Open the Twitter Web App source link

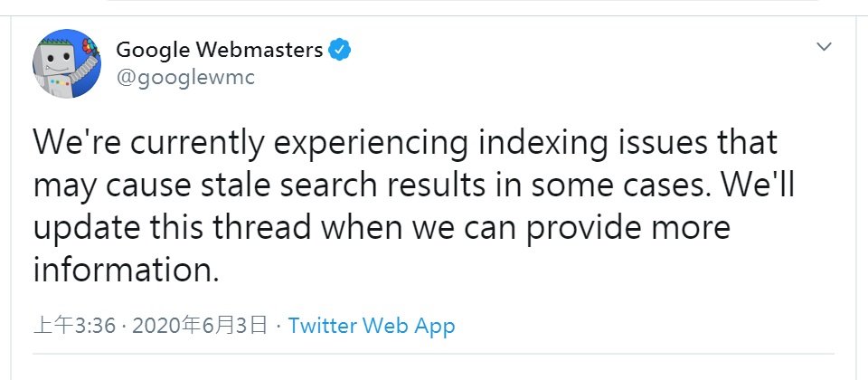tap(372, 326)
